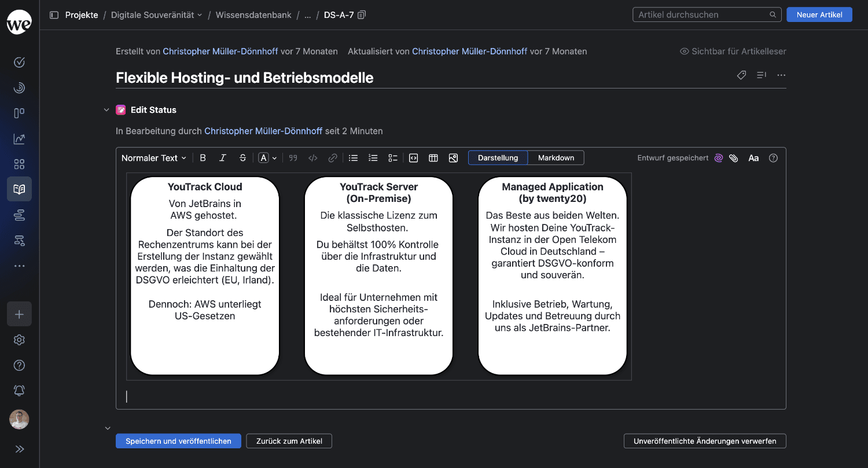Switch to Darstellung editor mode
Viewport: 868px width, 468px height.
point(498,158)
